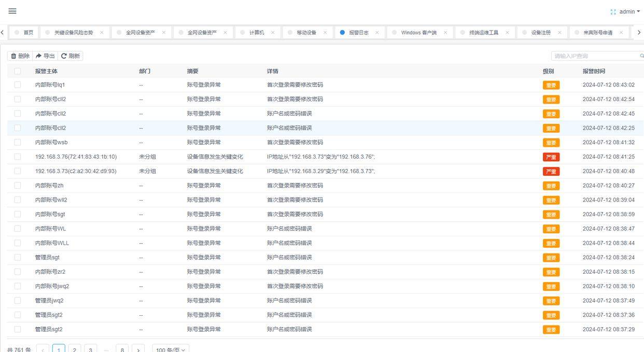Close the 移动设备 tab
This screenshot has height=352, width=644.
[x=325, y=32]
